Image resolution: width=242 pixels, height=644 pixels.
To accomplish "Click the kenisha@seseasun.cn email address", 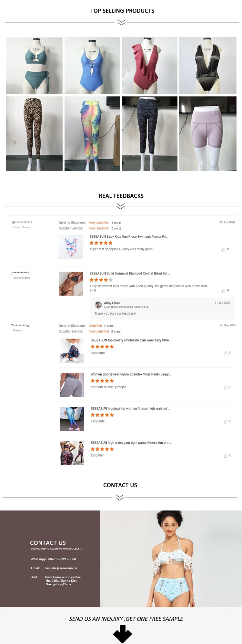I will tap(61, 568).
